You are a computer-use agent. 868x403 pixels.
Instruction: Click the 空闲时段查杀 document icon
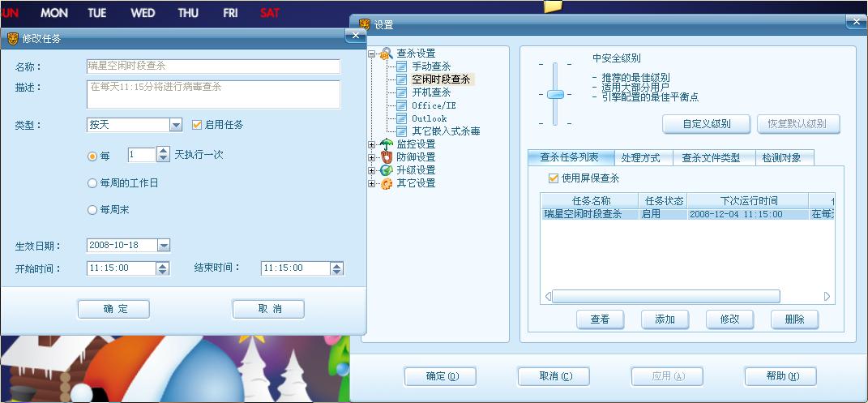403,79
